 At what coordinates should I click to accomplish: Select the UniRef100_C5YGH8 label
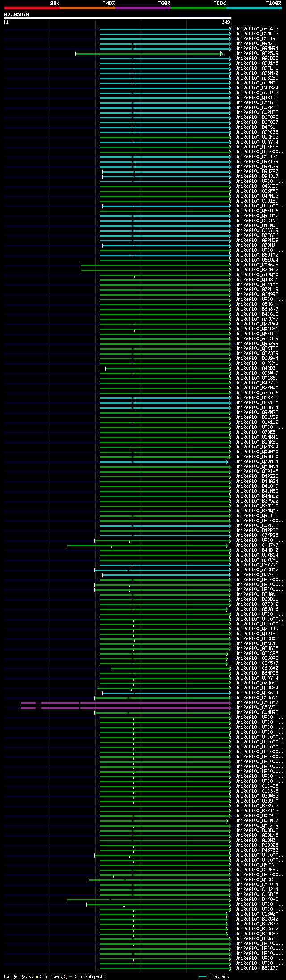pos(257,102)
